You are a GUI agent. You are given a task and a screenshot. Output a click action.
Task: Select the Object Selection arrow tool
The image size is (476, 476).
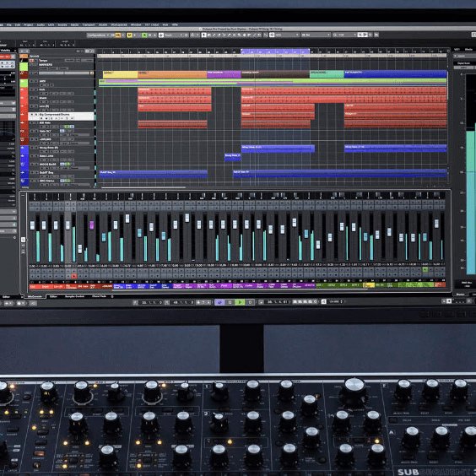click(204, 35)
